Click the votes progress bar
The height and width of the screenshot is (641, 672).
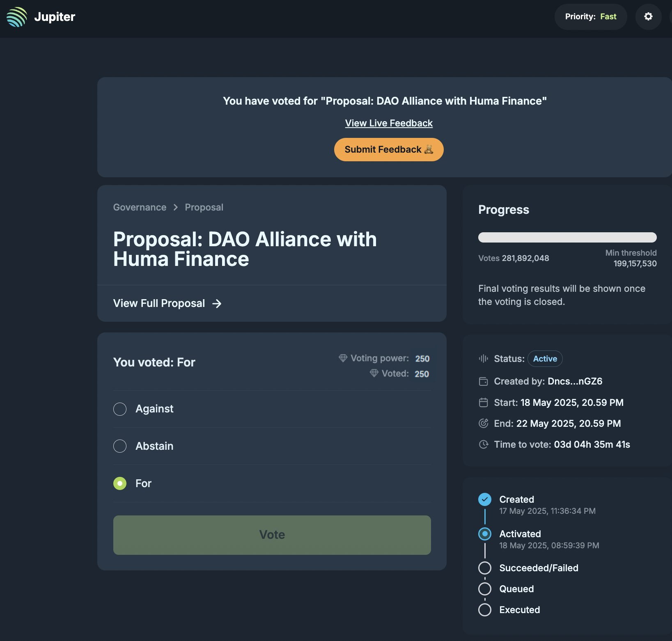pos(567,237)
